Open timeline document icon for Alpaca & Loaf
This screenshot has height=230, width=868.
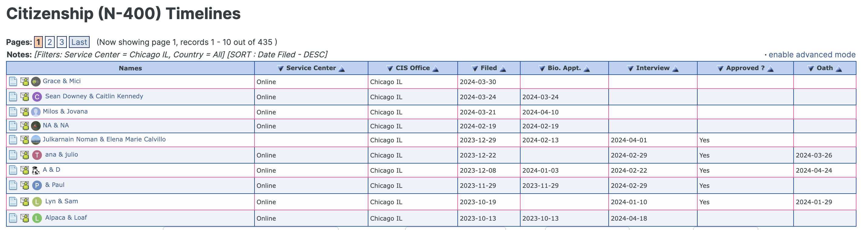[13, 218]
